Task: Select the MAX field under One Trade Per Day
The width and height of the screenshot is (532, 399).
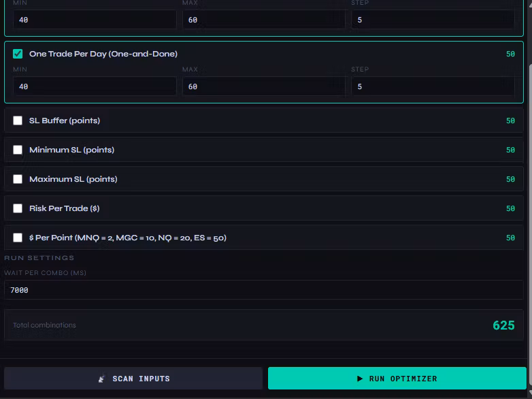Action: click(x=263, y=86)
